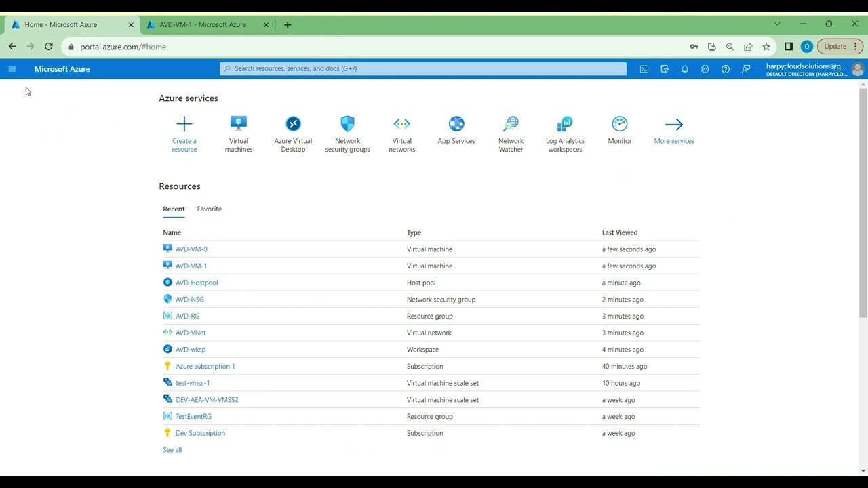Open the Azure account avatar menu
The image size is (868, 488).
point(858,69)
